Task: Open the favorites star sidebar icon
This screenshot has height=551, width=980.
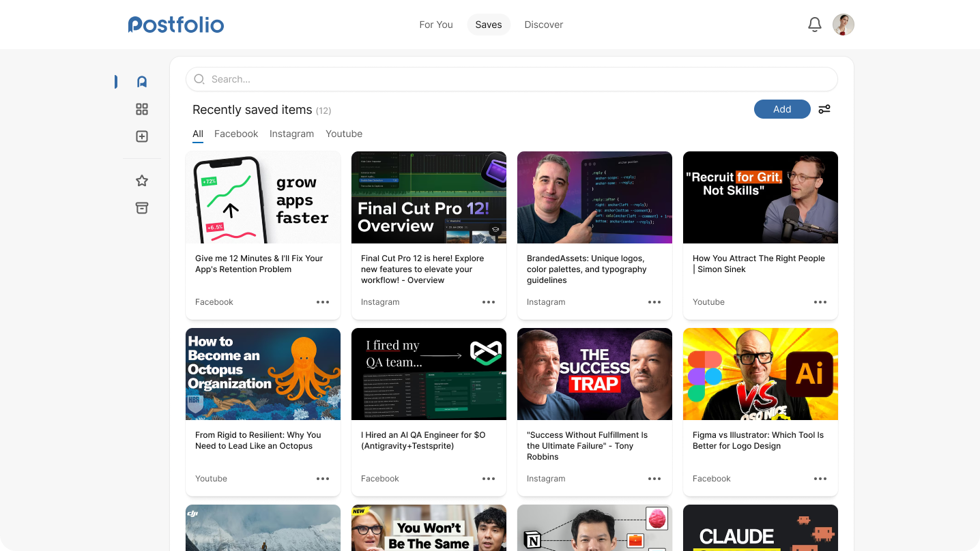Action: click(x=142, y=181)
